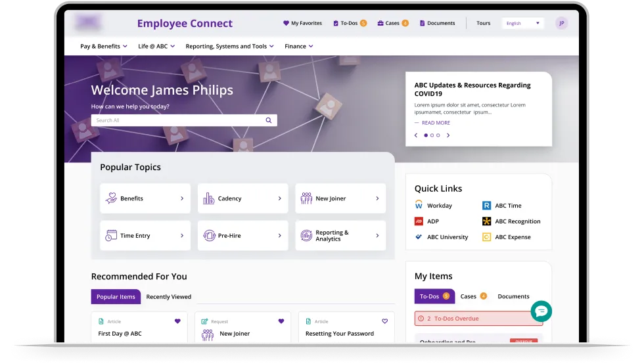
Task: Open Reporting & Analytics chevron
Action: 377,236
